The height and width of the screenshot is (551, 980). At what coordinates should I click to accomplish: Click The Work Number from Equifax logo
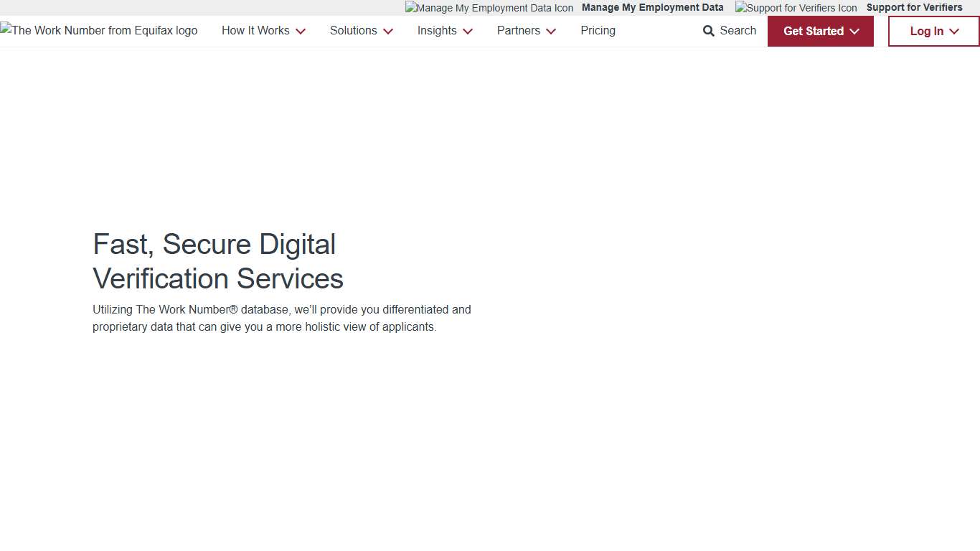tap(99, 30)
